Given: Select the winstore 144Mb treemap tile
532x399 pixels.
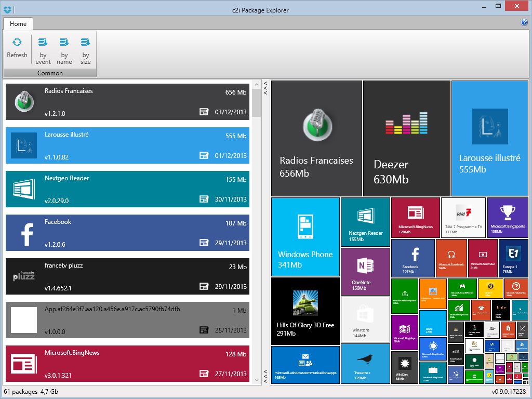Looking at the screenshot, I should pos(365,320).
